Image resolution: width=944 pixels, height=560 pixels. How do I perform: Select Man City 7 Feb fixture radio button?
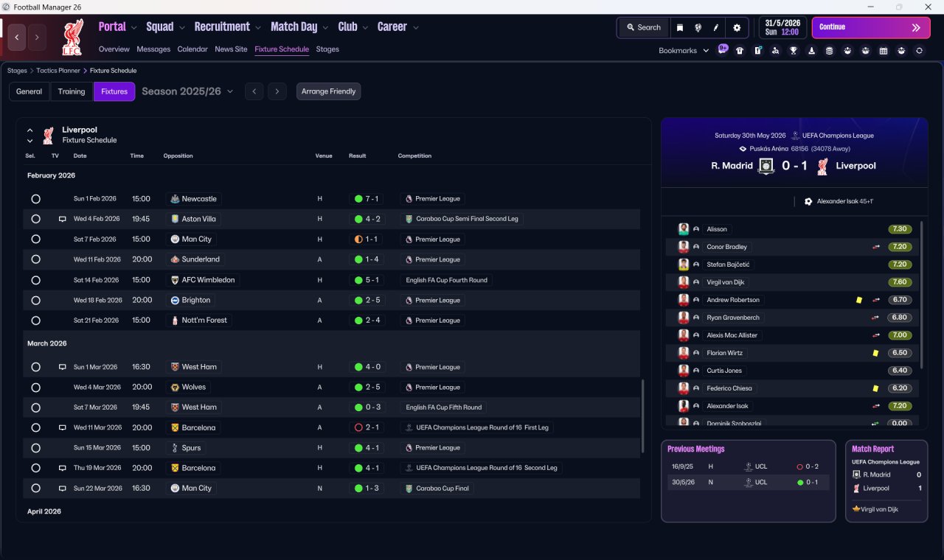click(x=35, y=239)
